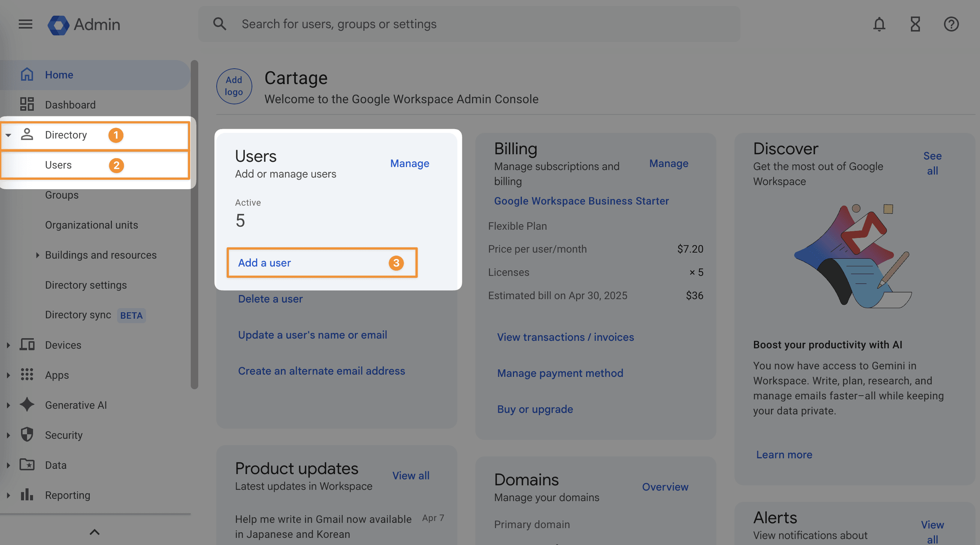
Task: Click the Data folder icon
Action: point(27,465)
